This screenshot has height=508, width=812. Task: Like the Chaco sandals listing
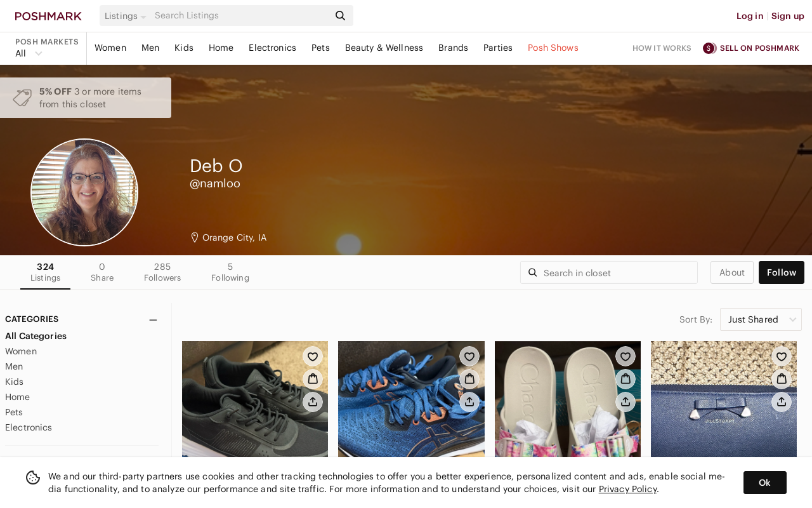pos(625,356)
